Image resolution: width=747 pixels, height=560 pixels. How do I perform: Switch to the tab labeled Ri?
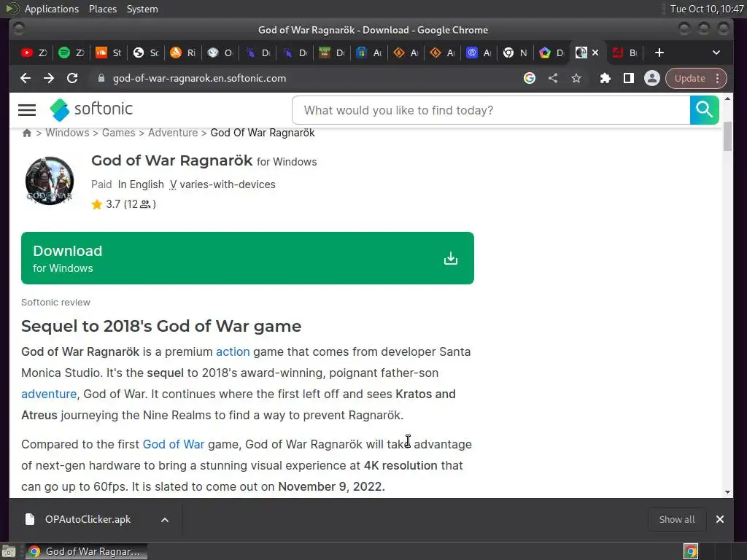coord(182,52)
